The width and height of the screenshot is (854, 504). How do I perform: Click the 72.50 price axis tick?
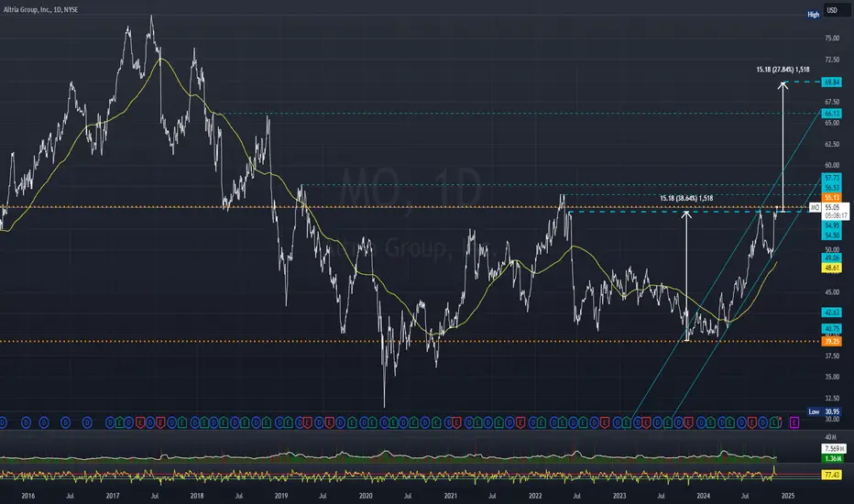(x=832, y=60)
